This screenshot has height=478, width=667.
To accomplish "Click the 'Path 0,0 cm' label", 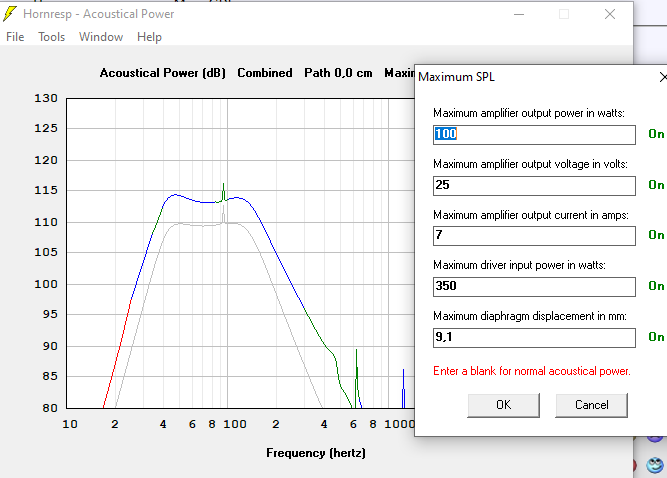I will click(x=338, y=73).
